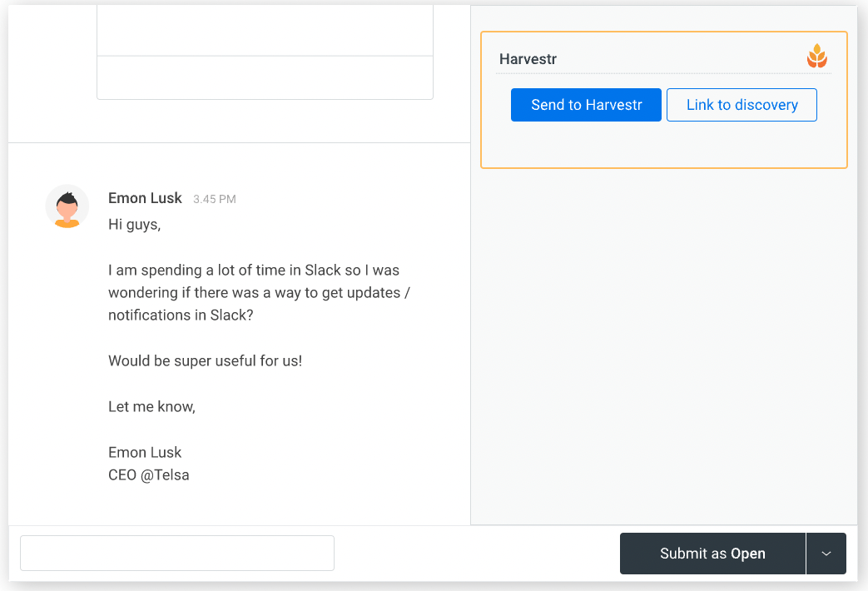Click the bottom strip of the top reply box
The image size is (868, 591).
pos(265,77)
